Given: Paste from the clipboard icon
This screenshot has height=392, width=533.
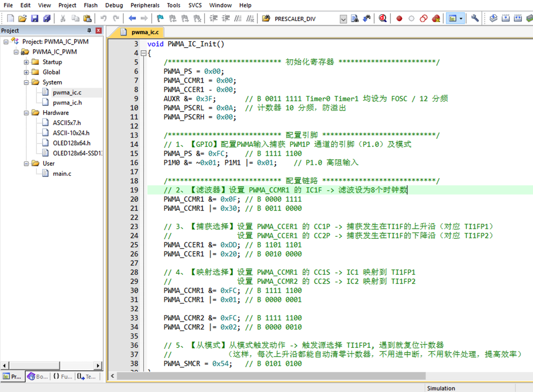Looking at the screenshot, I should tap(87, 18).
